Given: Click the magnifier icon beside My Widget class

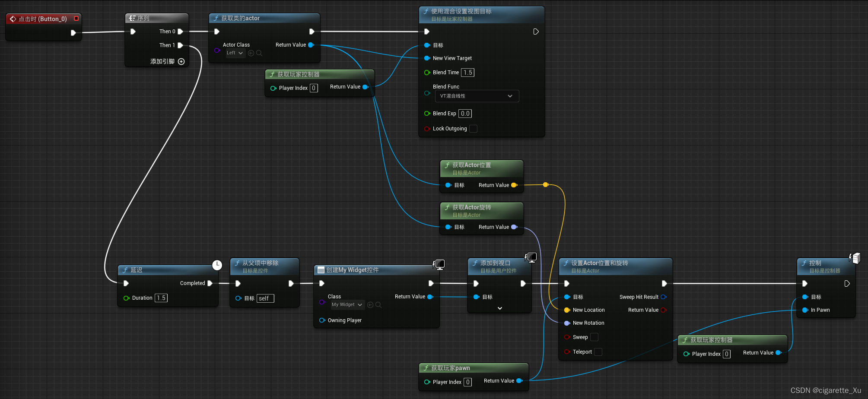Looking at the screenshot, I should (378, 305).
